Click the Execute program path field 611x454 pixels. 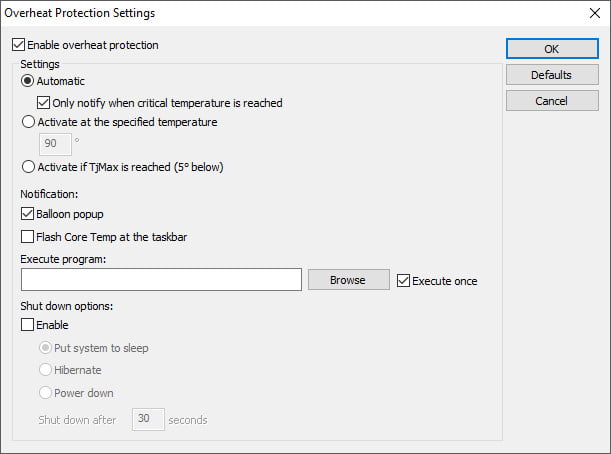coord(160,280)
